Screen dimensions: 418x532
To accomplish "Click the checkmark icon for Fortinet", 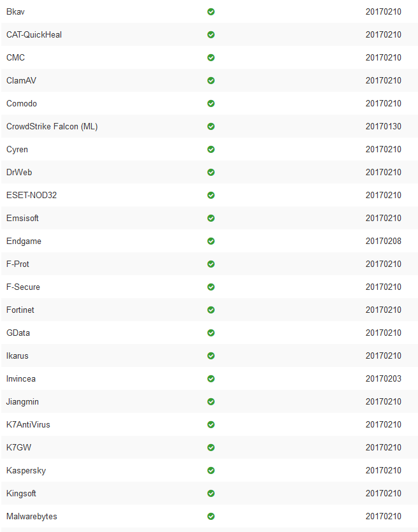I will pos(211,310).
